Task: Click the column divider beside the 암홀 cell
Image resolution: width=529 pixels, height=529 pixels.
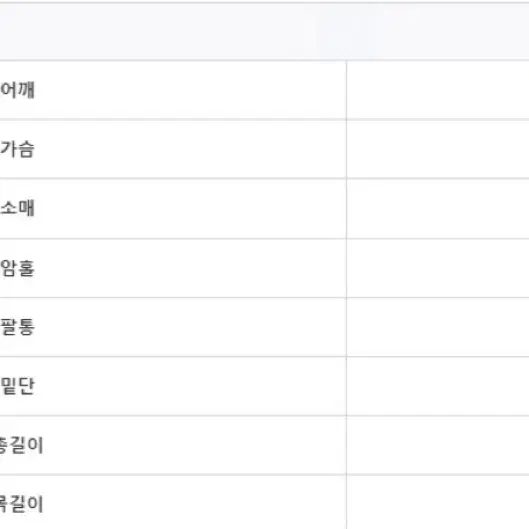Action: pyautogui.click(x=346, y=268)
